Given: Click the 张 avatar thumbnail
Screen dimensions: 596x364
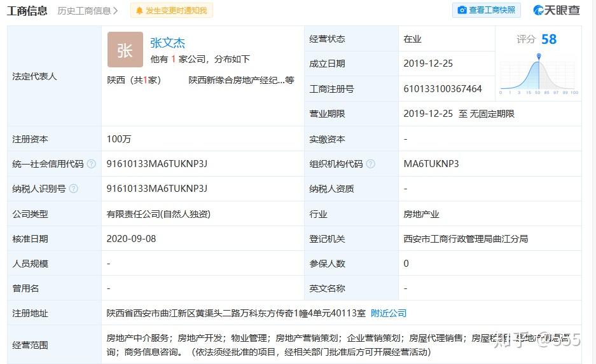Looking at the screenshot, I should 125,50.
